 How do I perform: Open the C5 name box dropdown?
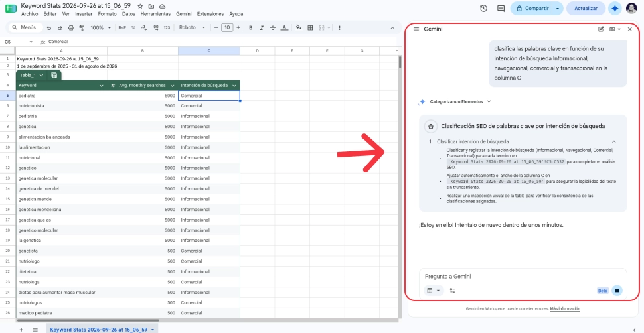31,42
